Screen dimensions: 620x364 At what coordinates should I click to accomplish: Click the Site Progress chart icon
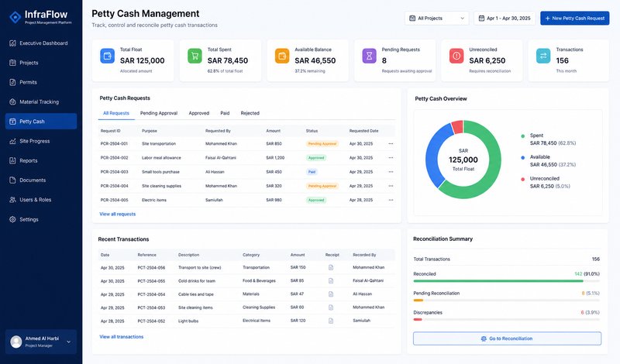point(12,141)
